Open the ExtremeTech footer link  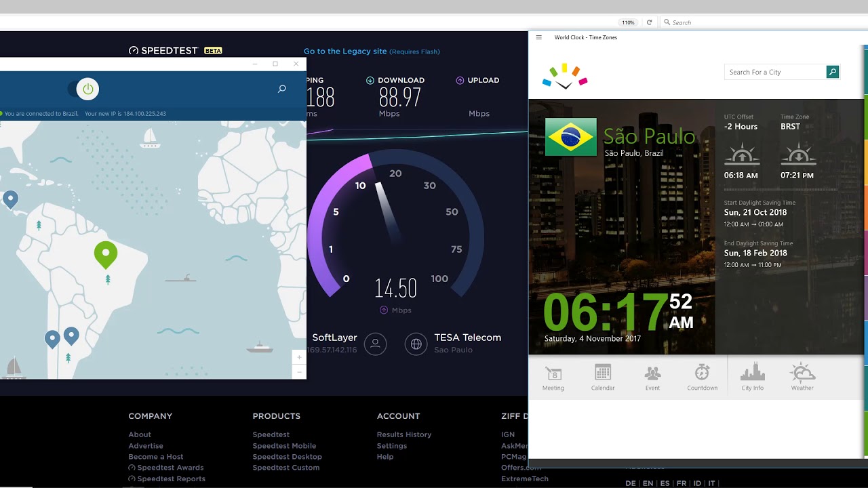pyautogui.click(x=525, y=479)
